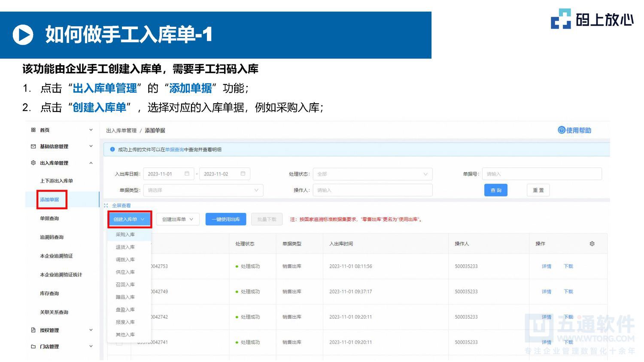This screenshot has width=644, height=362.
Task: Open the start date calendar picker icon
Action: [x=187, y=173]
